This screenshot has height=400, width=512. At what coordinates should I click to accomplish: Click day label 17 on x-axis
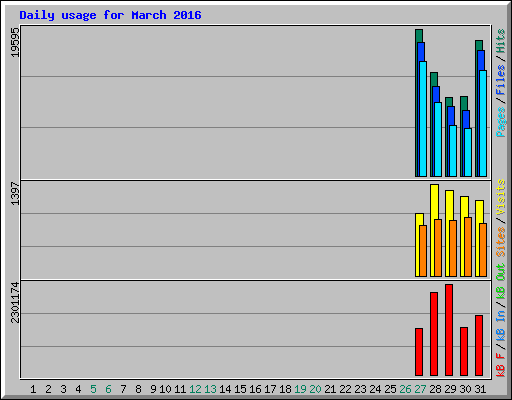point(270,389)
